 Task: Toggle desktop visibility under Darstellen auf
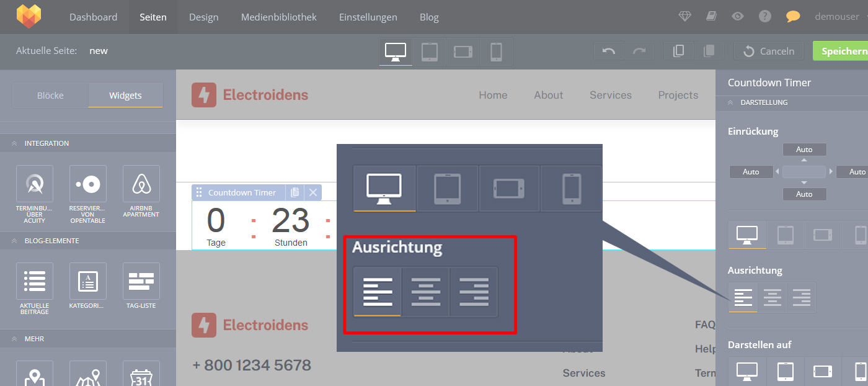pyautogui.click(x=747, y=371)
